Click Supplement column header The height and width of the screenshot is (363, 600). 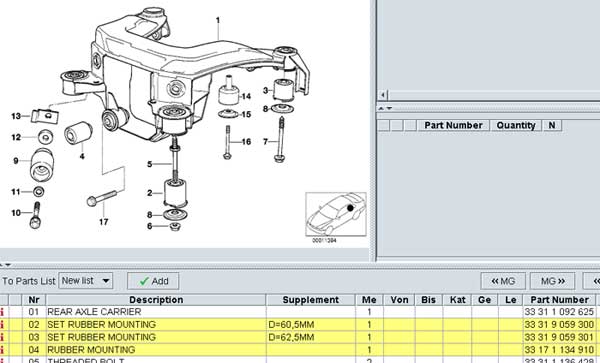point(310,300)
